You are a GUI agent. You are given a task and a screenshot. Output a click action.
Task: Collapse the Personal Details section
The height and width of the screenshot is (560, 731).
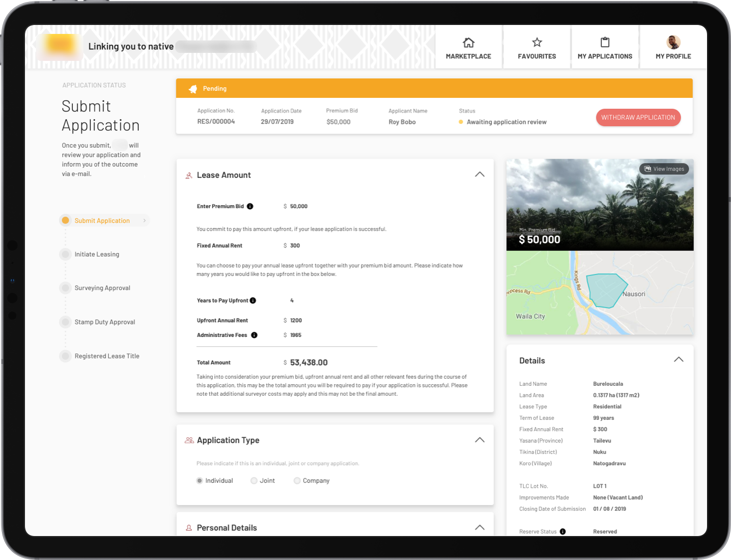[479, 528]
